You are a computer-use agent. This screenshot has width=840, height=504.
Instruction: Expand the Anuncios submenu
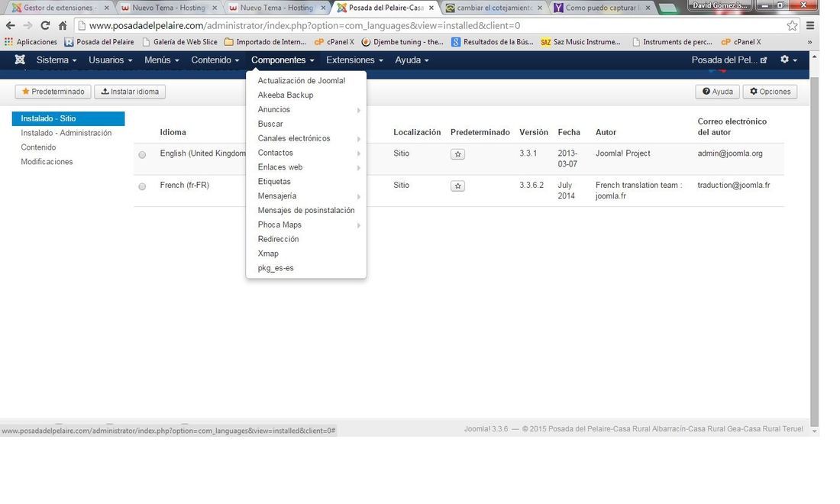[x=306, y=109]
